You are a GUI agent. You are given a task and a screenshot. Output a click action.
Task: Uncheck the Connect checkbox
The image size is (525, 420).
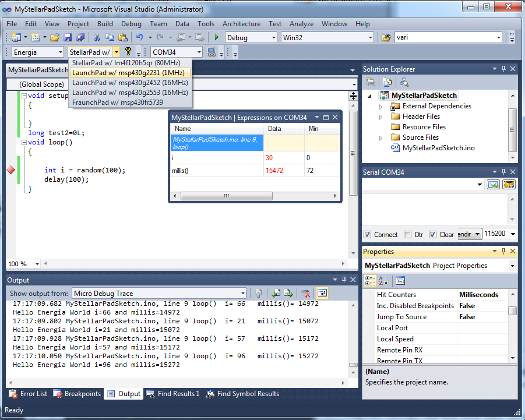coord(367,235)
